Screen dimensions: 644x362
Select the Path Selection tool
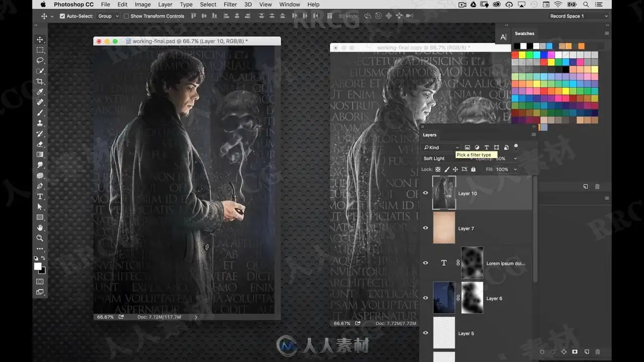[x=40, y=207]
